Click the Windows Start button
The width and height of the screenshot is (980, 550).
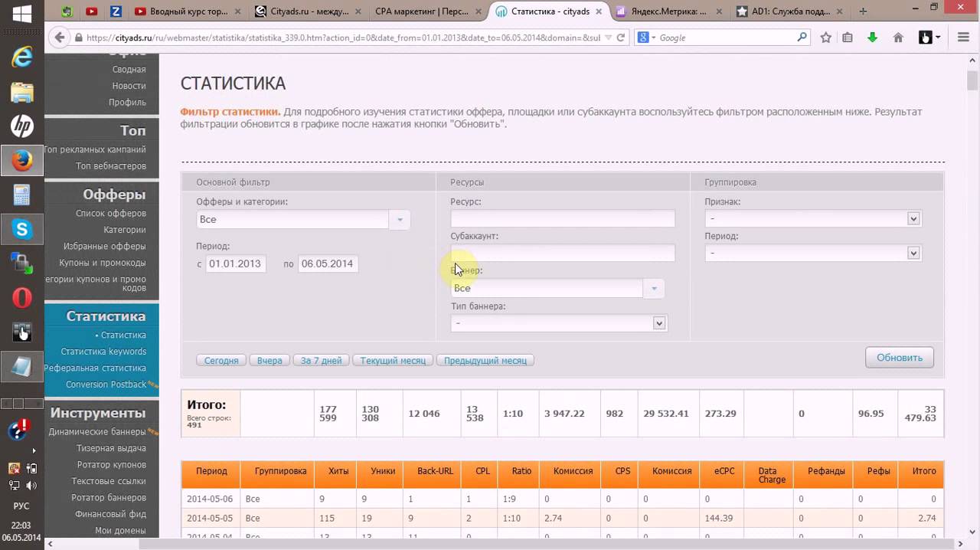pos(21,14)
